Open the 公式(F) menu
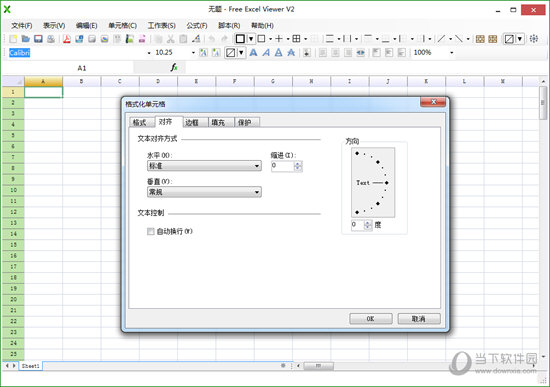This screenshot has width=550, height=387. [x=197, y=26]
